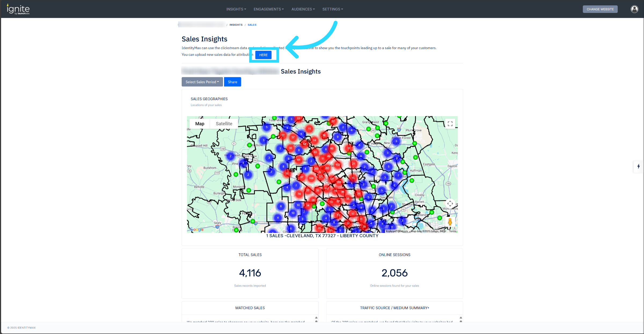Open the Insights navigation dropdown
The width and height of the screenshot is (644, 334).
tap(236, 9)
